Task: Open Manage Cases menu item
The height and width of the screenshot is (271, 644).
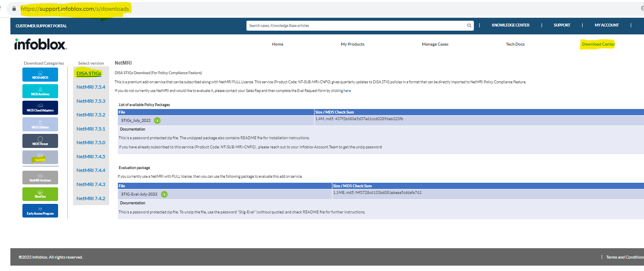Action: pos(435,44)
